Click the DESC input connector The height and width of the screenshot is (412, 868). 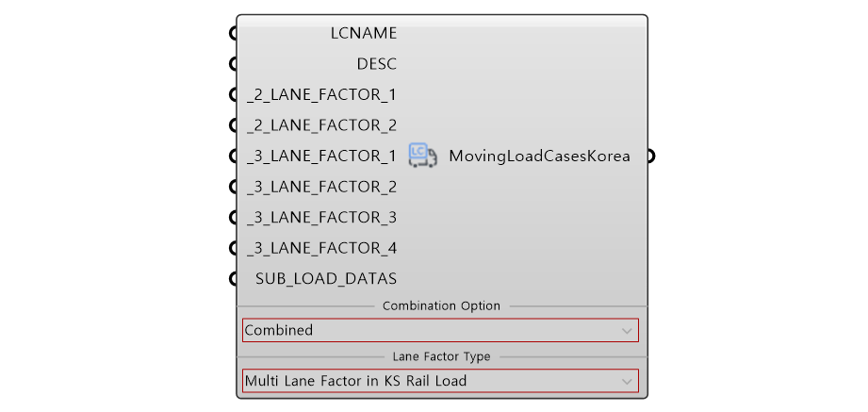(233, 65)
